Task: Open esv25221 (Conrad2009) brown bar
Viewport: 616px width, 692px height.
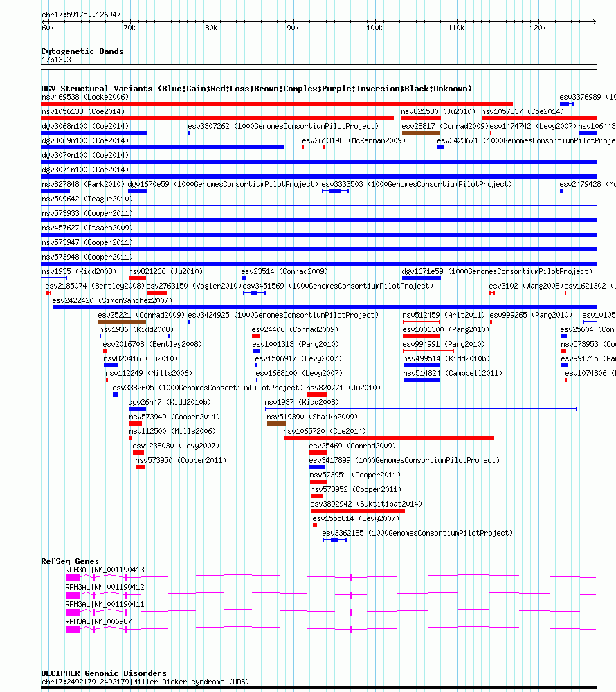Action: point(123,322)
